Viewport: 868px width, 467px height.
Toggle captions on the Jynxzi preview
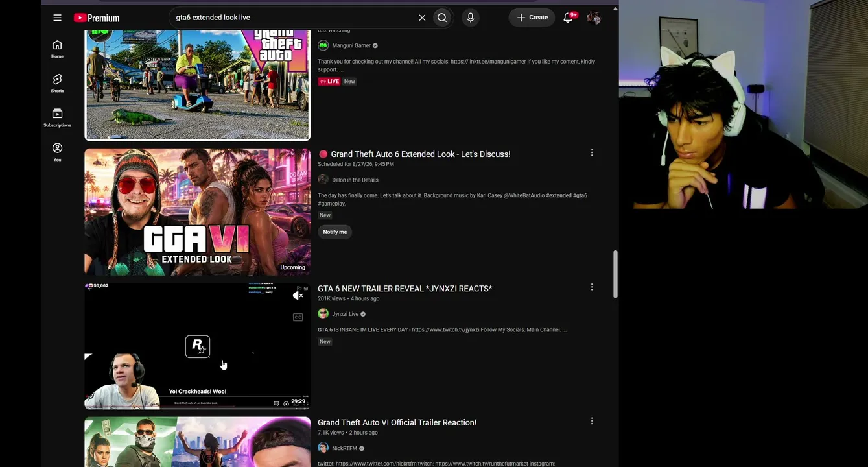pos(298,317)
